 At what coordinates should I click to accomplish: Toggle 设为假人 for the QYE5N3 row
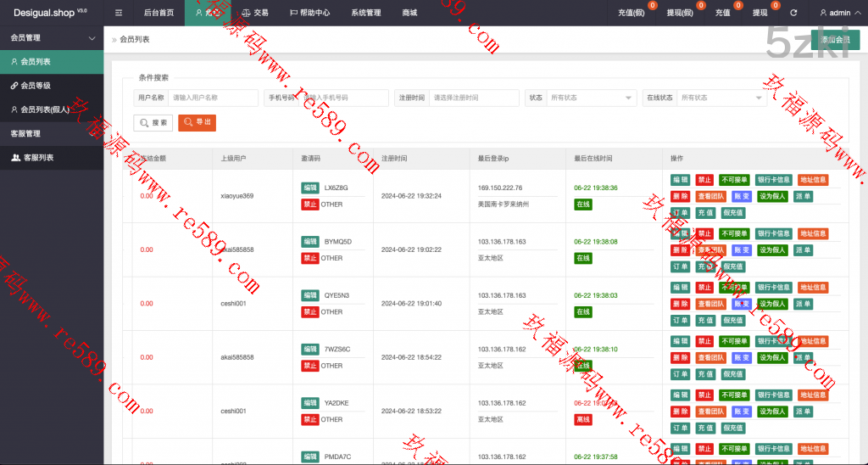click(x=771, y=304)
